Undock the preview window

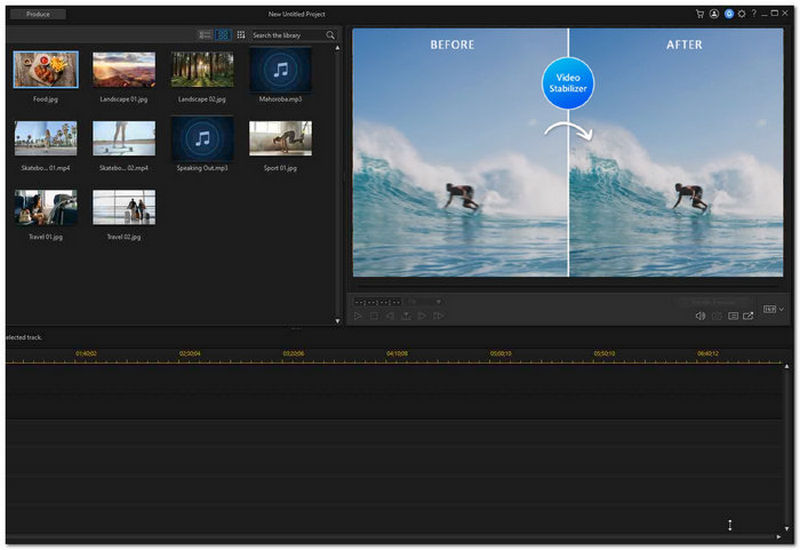coord(748,316)
